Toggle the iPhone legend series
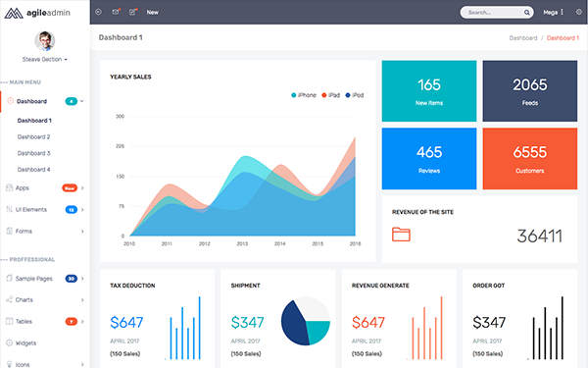The width and height of the screenshot is (588, 368). (x=304, y=95)
